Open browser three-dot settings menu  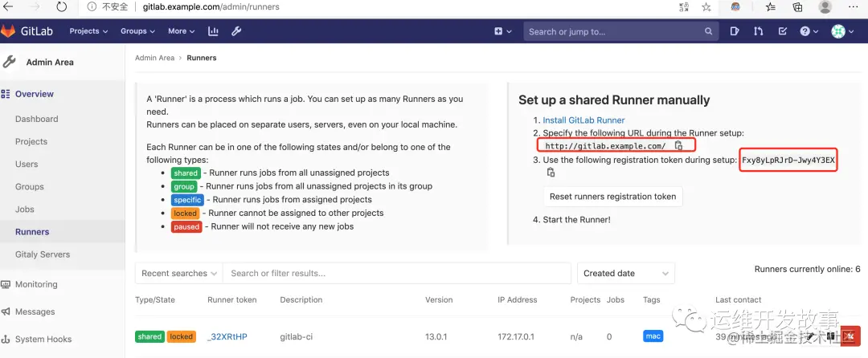(854, 6)
